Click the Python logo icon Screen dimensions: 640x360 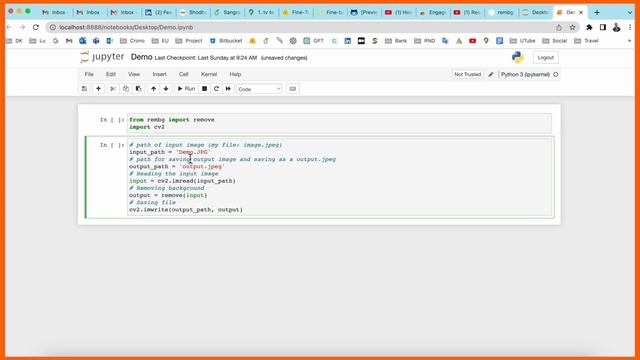[x=518, y=57]
